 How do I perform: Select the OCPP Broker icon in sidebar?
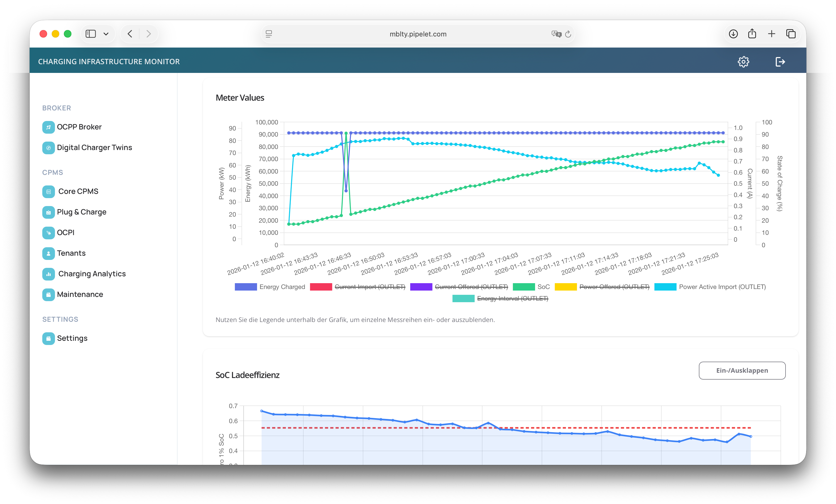point(49,127)
